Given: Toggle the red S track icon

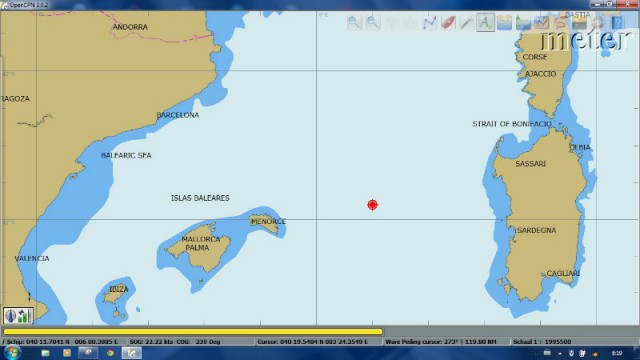Looking at the screenshot, I should click(560, 23).
